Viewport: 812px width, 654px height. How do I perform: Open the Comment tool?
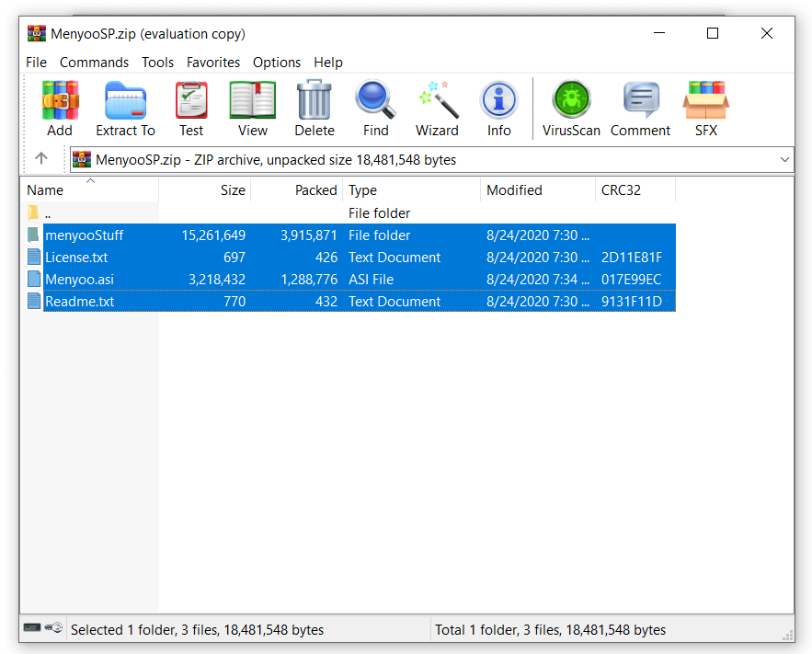pyautogui.click(x=640, y=108)
